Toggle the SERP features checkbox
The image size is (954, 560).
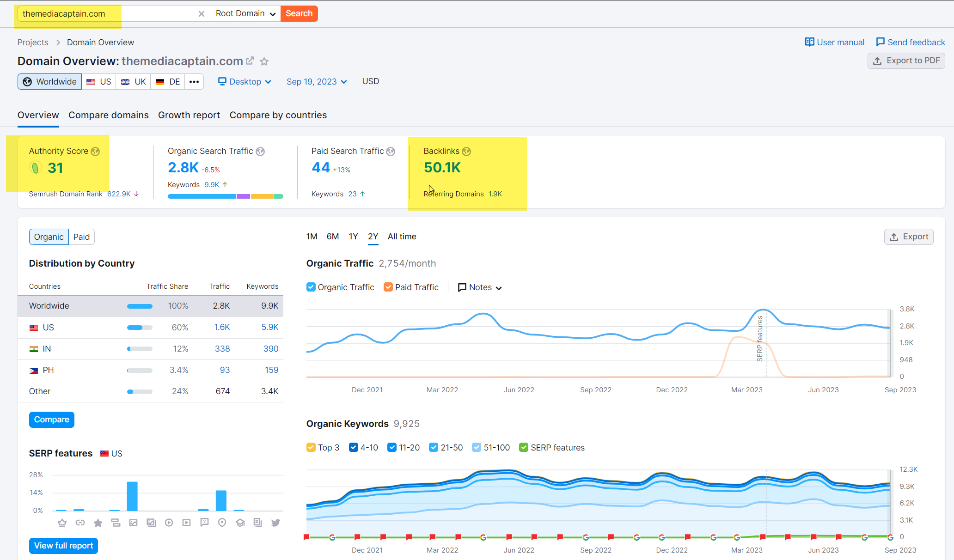click(524, 447)
